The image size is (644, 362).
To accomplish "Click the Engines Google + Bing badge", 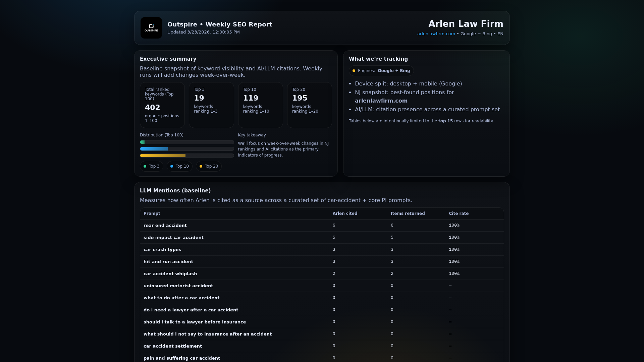I will [x=381, y=71].
